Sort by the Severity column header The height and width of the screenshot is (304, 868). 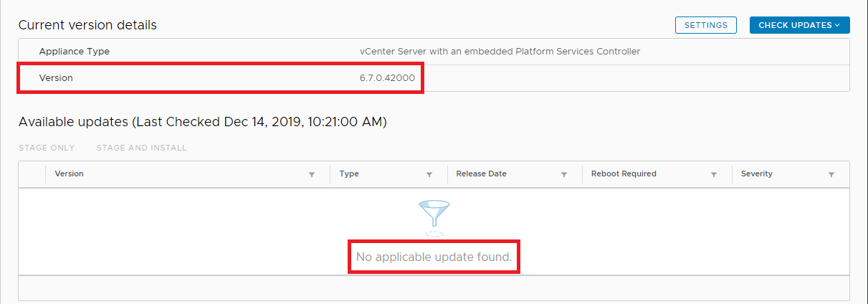[756, 174]
